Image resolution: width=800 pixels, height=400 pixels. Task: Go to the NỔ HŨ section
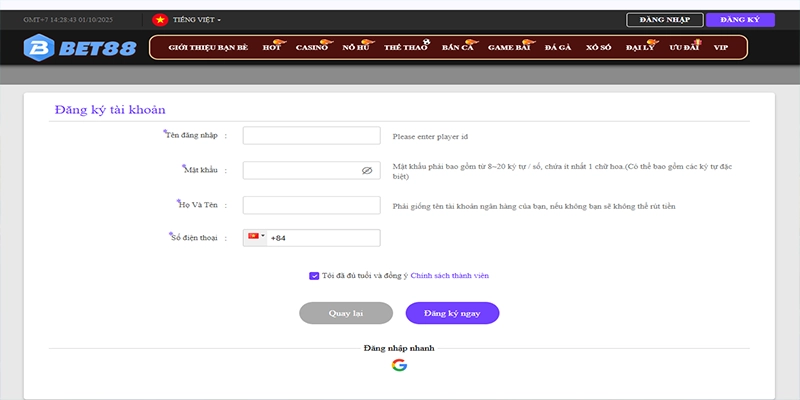pos(356,48)
